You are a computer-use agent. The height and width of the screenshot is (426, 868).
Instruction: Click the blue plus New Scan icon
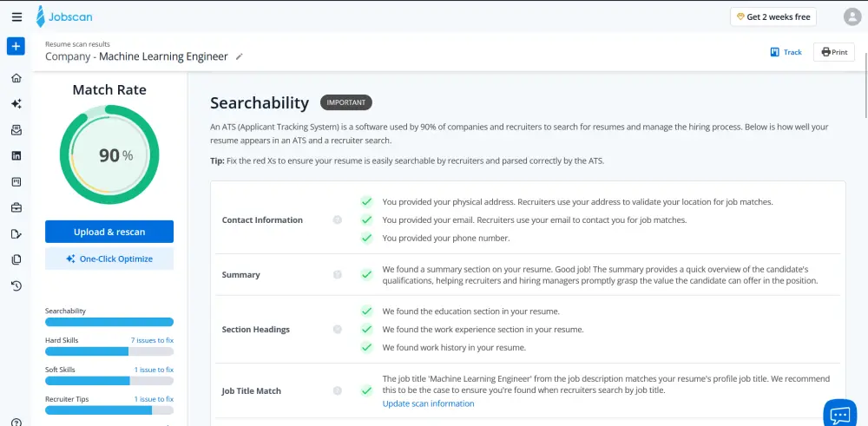16,46
